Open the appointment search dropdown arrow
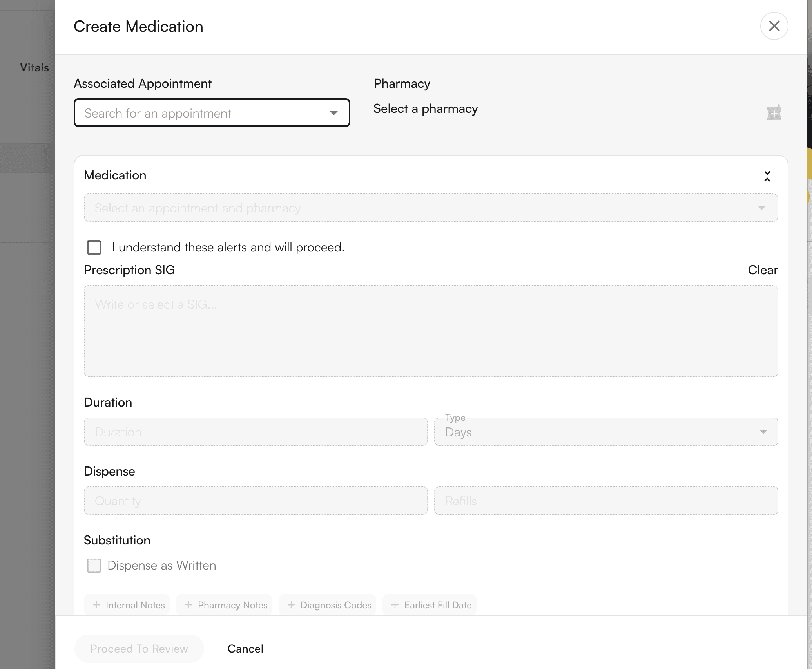812x669 pixels. [x=333, y=113]
